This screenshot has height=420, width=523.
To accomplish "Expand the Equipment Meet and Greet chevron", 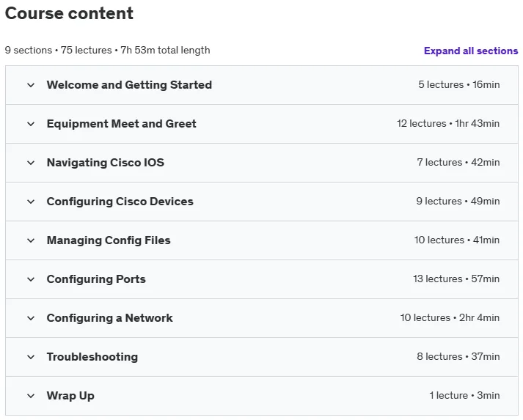I will (31, 124).
